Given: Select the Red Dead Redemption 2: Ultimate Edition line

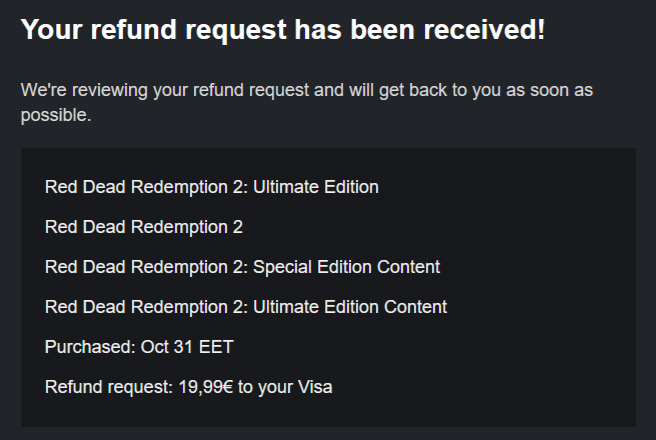Looking at the screenshot, I should [211, 187].
